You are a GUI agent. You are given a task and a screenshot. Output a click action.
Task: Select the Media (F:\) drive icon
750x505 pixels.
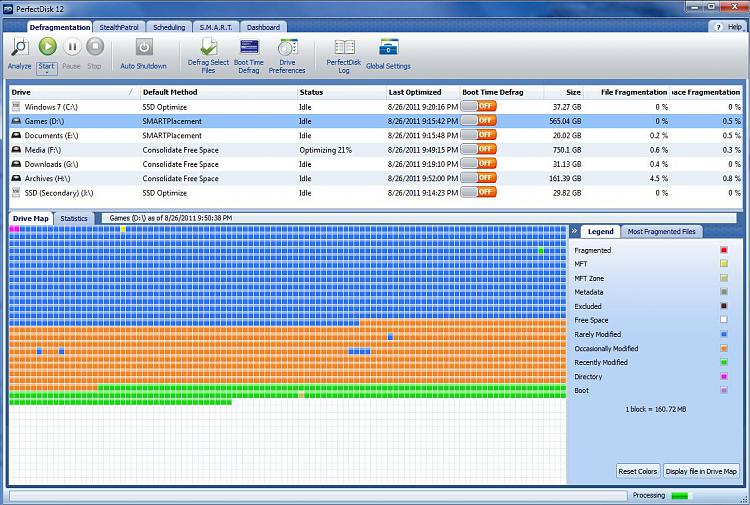coord(16,150)
